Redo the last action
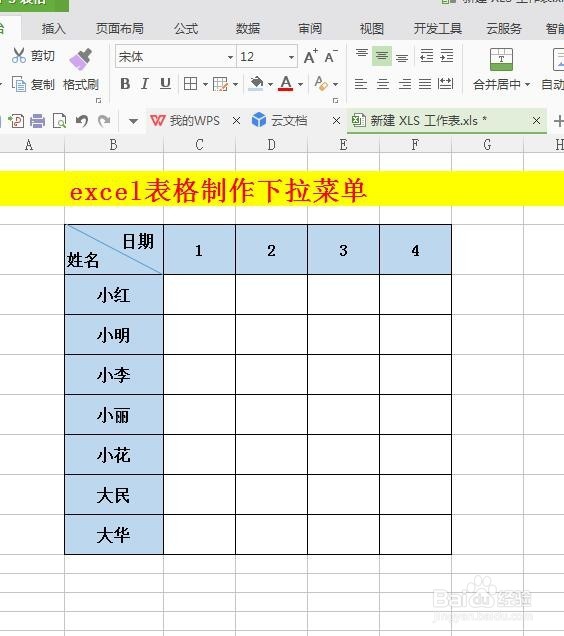Viewport: 564px width, 636px height. 104,120
